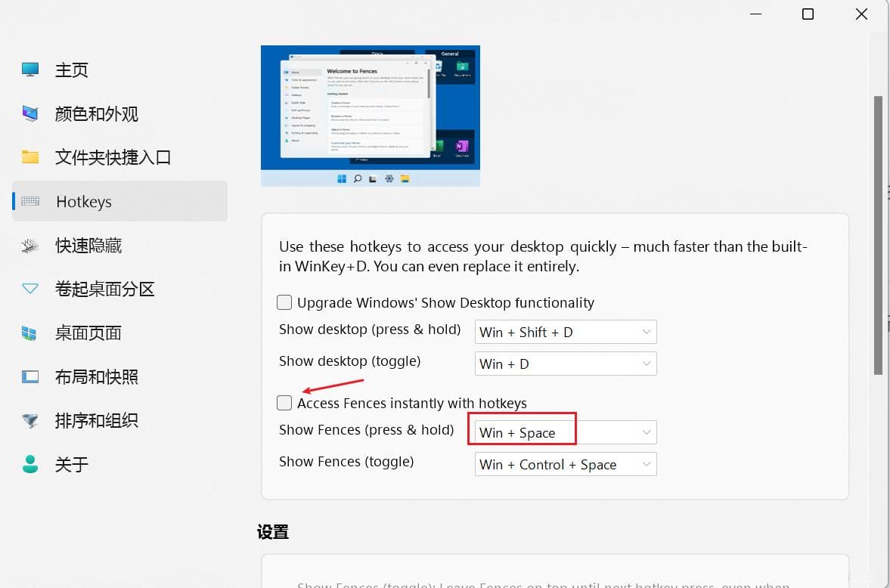Screen dimensions: 890x588
Task: Click the 布局和快照 icon in sidebar
Action: tap(30, 376)
